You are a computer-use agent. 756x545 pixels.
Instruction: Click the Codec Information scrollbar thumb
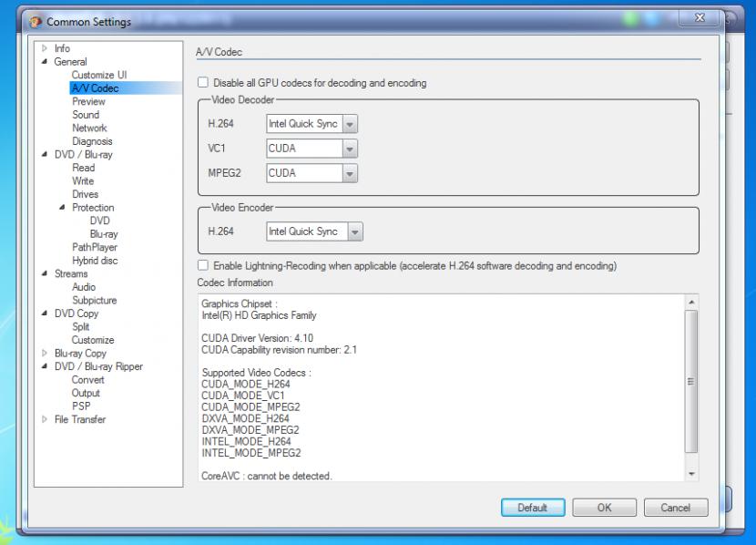(x=691, y=382)
